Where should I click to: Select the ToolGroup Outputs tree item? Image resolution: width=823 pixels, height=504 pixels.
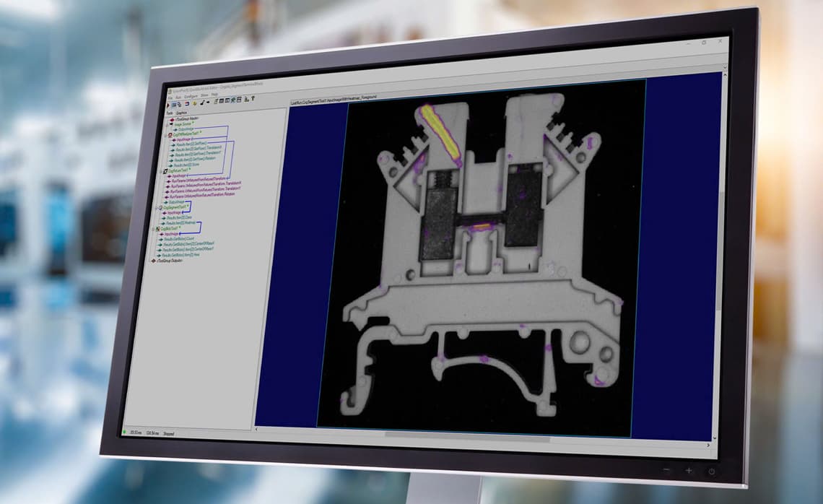(x=168, y=261)
